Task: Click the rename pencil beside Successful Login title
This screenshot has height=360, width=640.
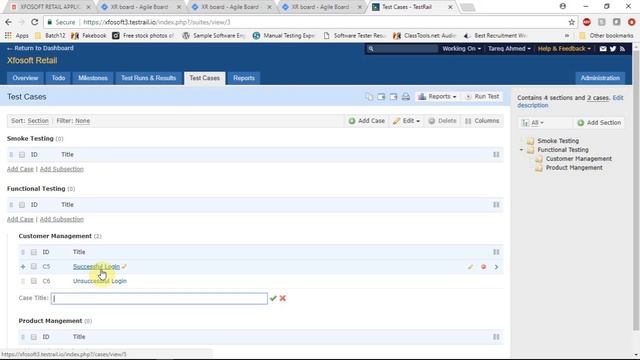Action: (124, 267)
